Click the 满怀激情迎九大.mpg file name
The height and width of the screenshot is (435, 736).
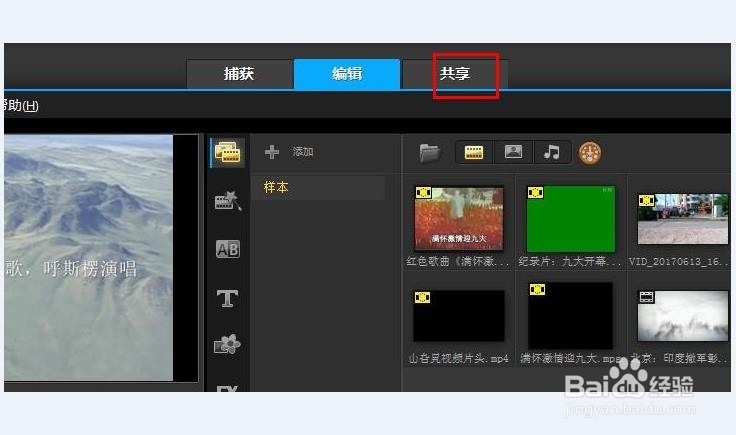(571, 359)
